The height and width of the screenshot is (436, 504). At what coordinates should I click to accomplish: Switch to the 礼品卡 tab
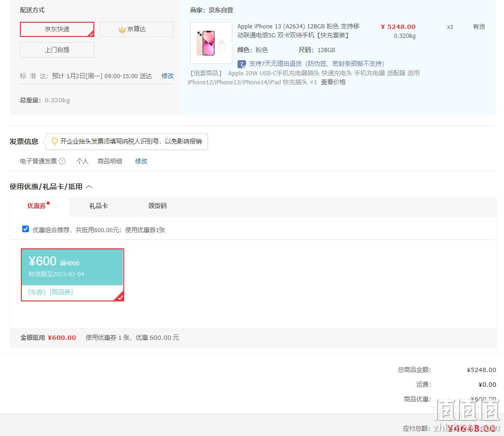tap(98, 206)
